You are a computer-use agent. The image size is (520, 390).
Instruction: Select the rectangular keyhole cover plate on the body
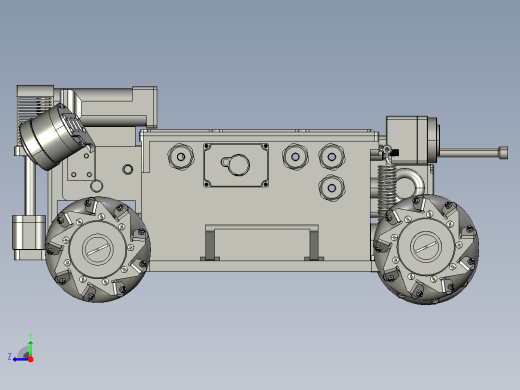point(236,165)
